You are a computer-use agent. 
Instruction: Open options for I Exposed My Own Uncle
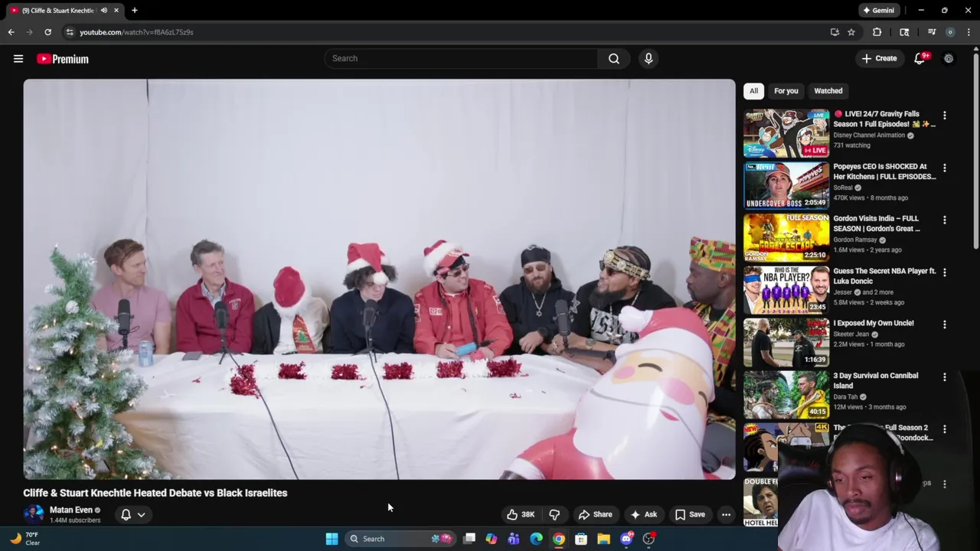pos(944,324)
